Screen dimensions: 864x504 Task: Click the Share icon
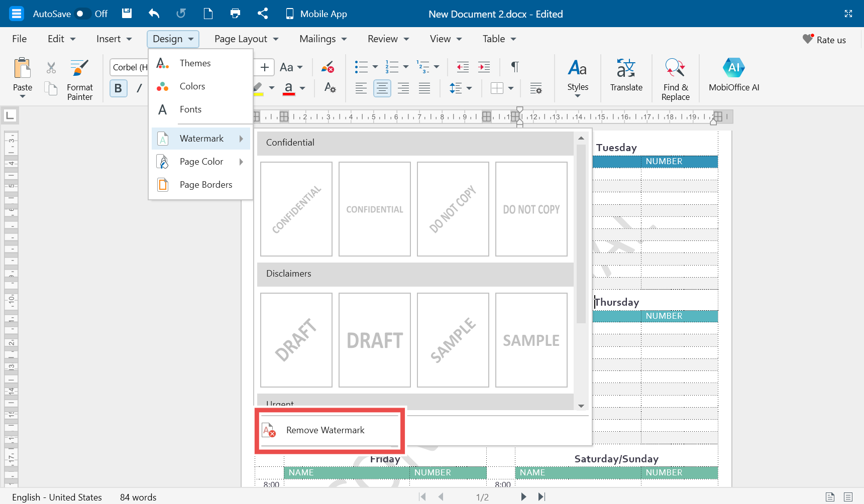pos(262,14)
